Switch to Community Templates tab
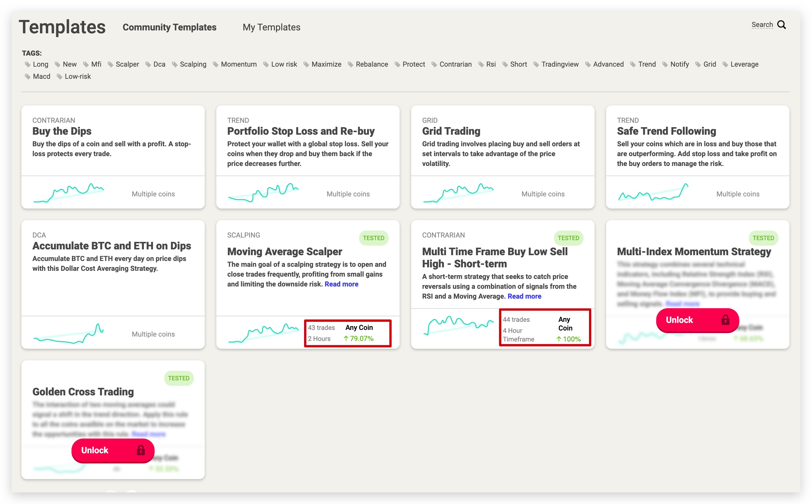Viewport: 812px width, 504px height. 169,27
